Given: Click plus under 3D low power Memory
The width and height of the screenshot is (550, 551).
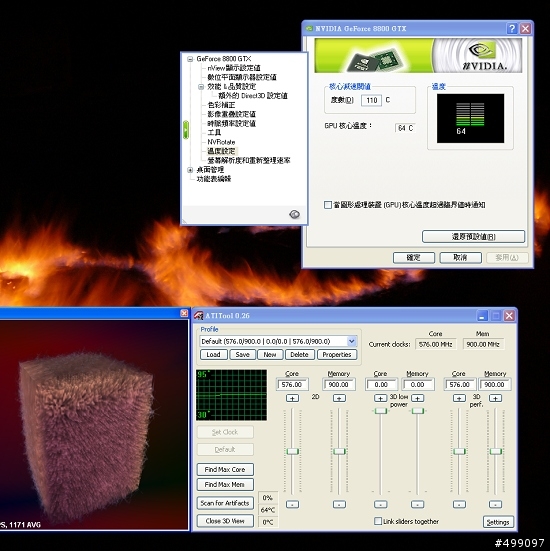Looking at the screenshot, I should point(418,398).
